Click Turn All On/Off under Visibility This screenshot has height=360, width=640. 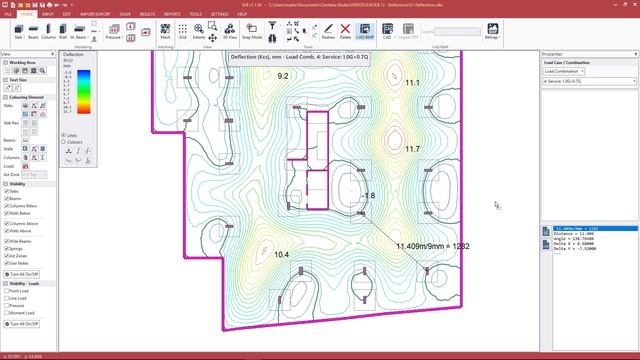[22, 274]
